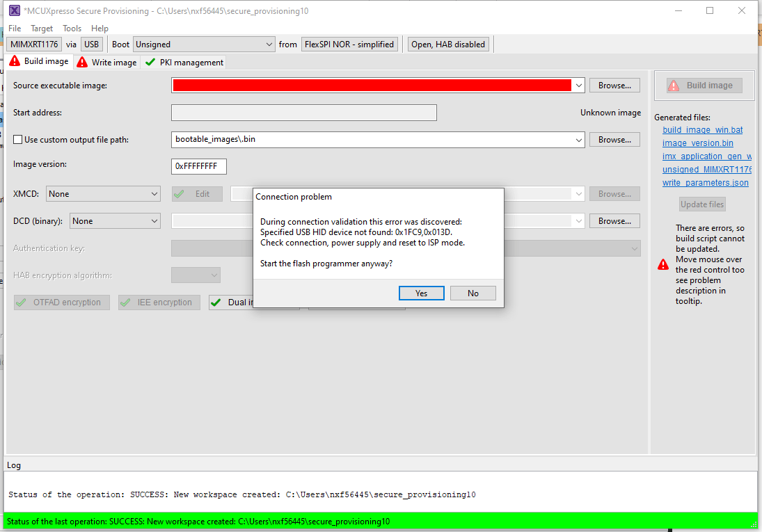762x532 pixels.
Task: Click the grayed Edit checkmark icon near XMCD
Action: (x=180, y=193)
